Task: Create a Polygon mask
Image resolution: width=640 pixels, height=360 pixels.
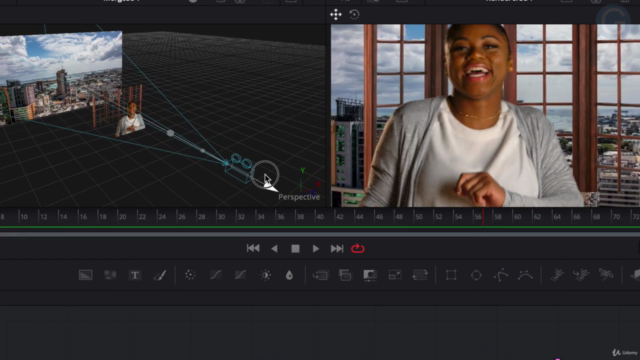Action: (500, 275)
